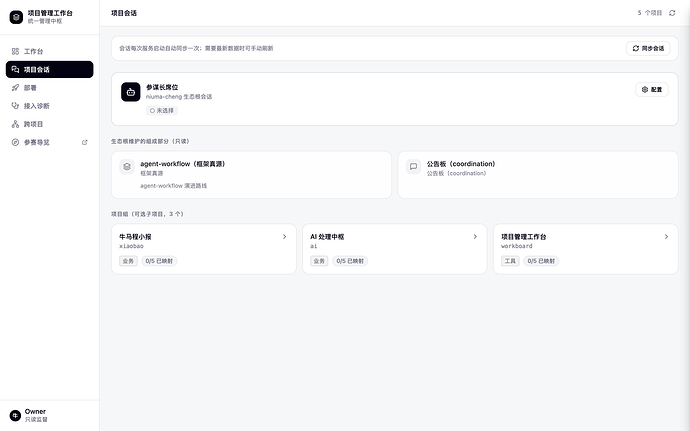The width and height of the screenshot is (690, 431).
Task: Click the 工具 tag on workboard card
Action: coord(510,261)
